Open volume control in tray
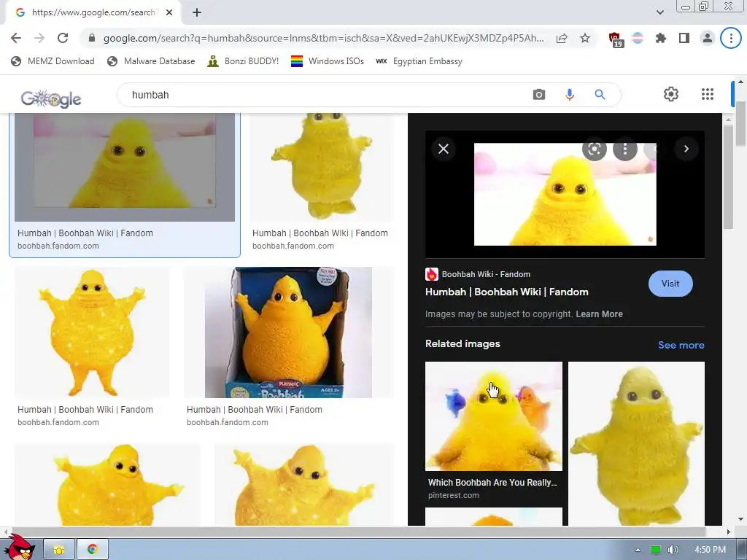This screenshot has height=560, width=747. point(673,550)
